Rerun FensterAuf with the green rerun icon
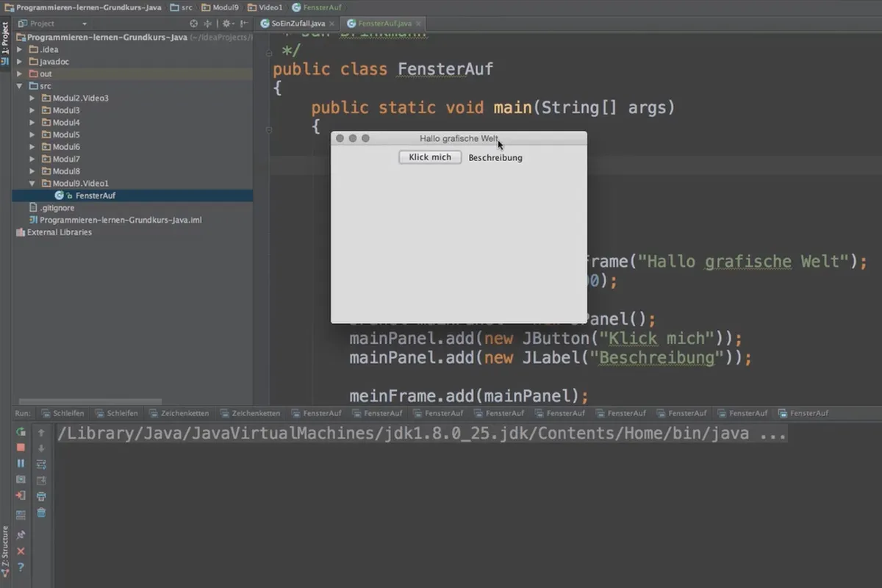The image size is (882, 588). pyautogui.click(x=21, y=432)
